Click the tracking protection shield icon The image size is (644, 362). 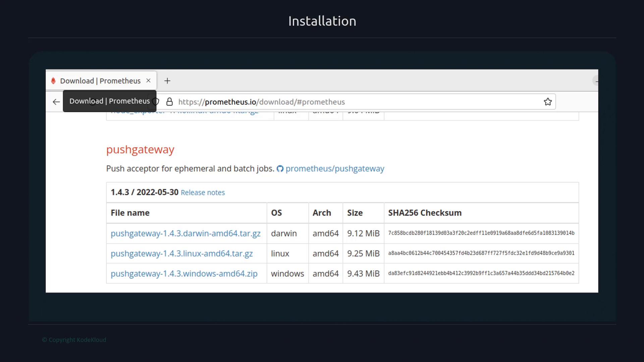point(156,102)
